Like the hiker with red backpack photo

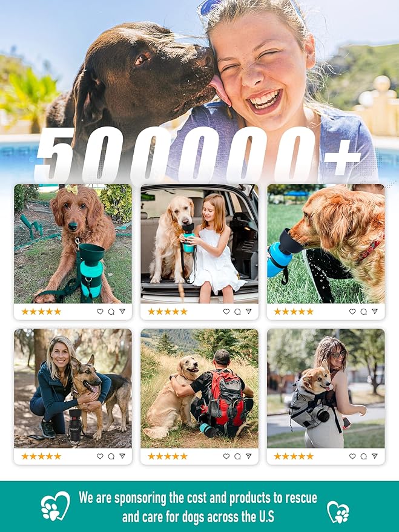click(226, 456)
